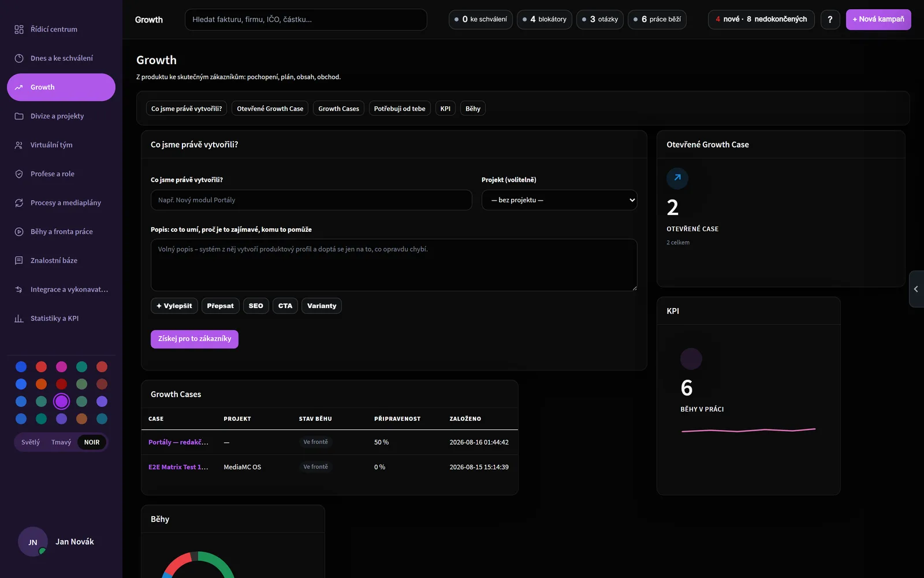This screenshot has width=924, height=578.
Task: Jump to Potřebuji od tebe section tab
Action: click(400, 109)
